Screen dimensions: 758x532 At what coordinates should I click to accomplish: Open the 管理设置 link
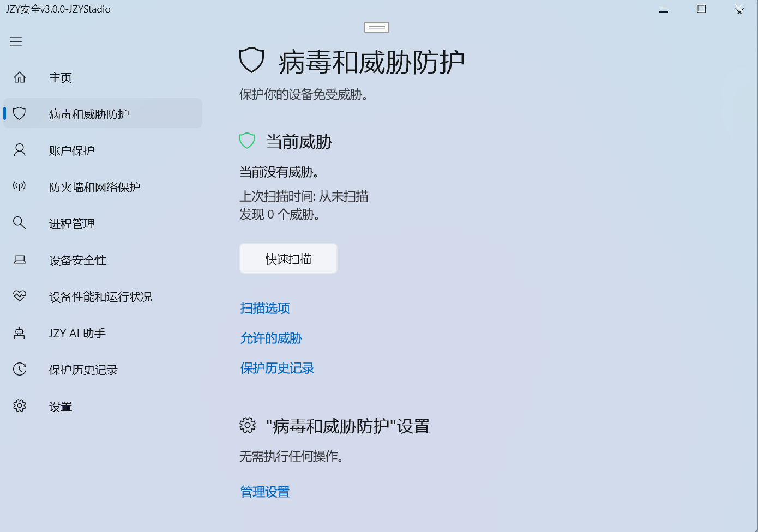265,492
